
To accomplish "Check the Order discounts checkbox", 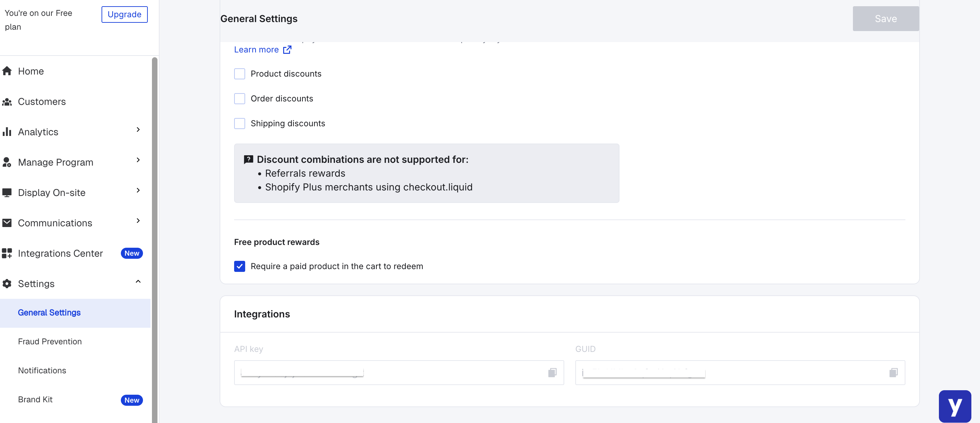I will click(240, 99).
